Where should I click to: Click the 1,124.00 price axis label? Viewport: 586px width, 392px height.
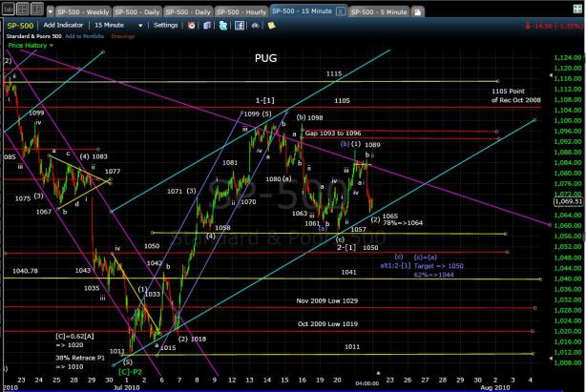pyautogui.click(x=568, y=57)
